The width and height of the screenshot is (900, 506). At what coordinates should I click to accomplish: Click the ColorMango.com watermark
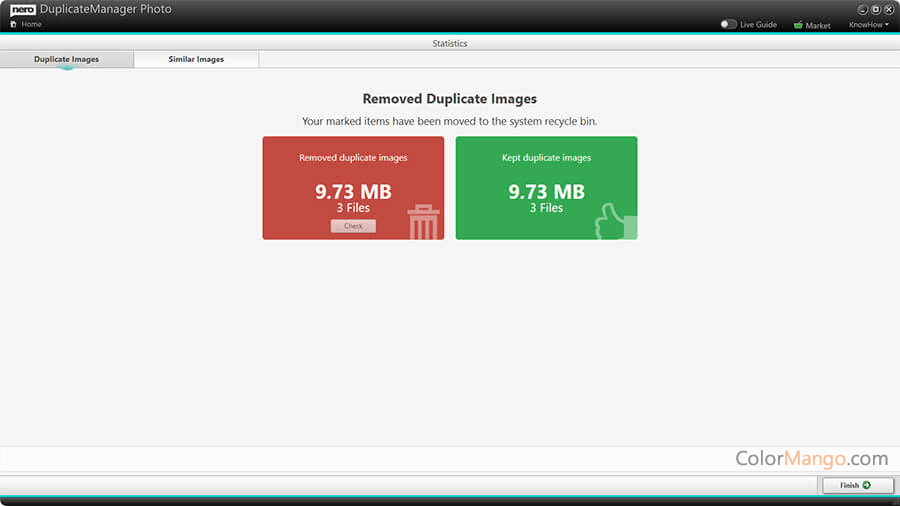click(x=811, y=458)
